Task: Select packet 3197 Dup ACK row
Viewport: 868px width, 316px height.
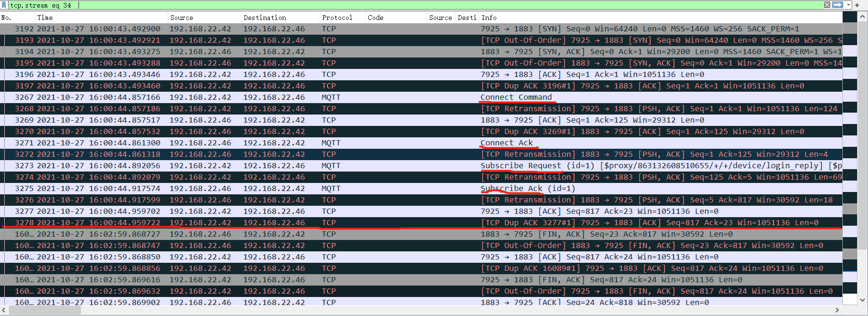Action: [x=421, y=86]
